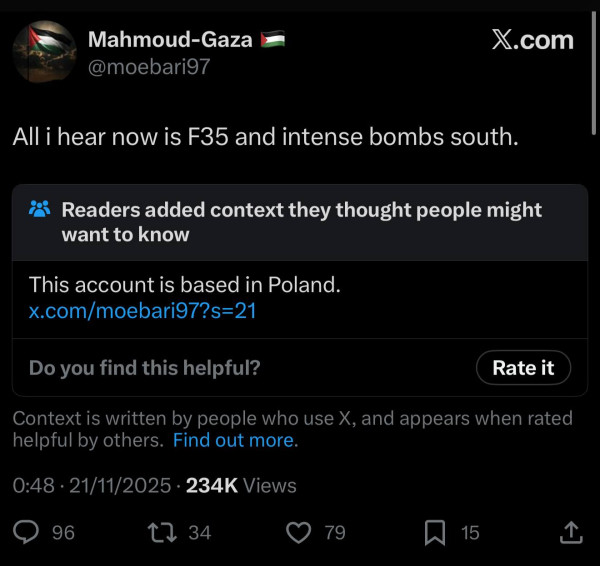
Task: Click the 0:48 · 21/11/2025 timestamp
Action: pyautogui.click(x=90, y=486)
